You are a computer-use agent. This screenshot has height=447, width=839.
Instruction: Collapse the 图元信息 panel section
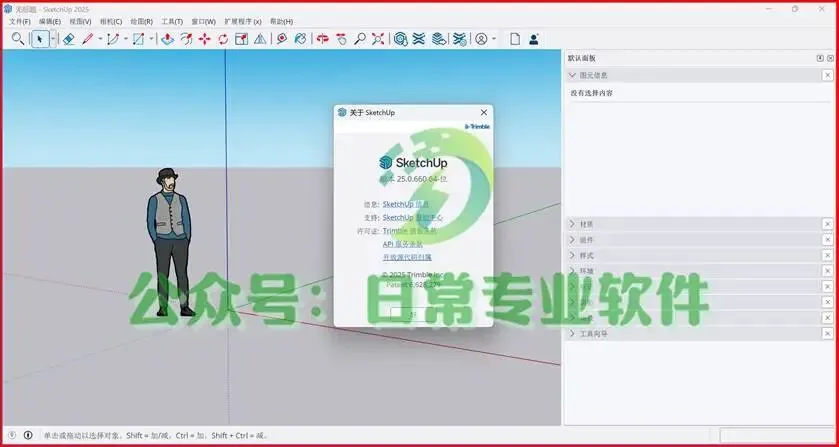tap(573, 75)
